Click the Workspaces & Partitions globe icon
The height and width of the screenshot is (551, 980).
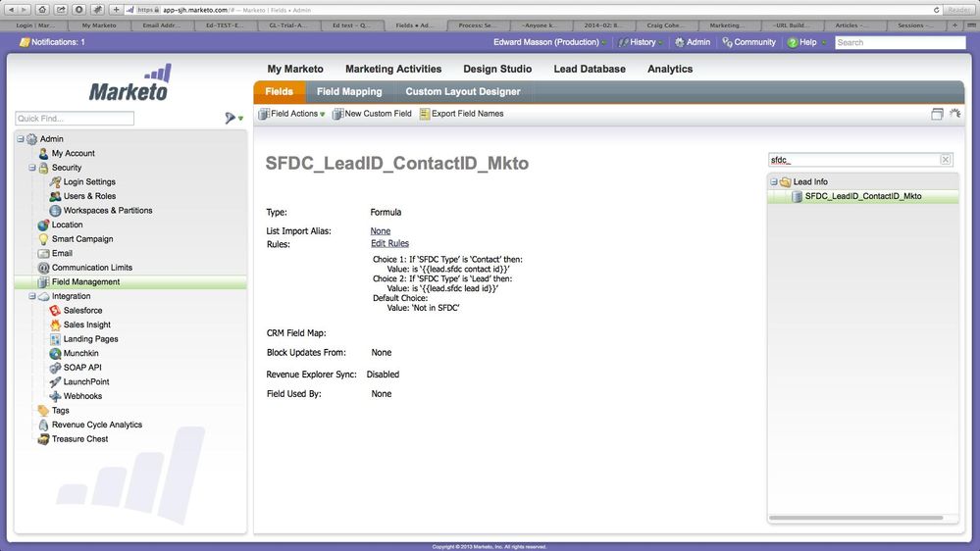[x=55, y=211]
